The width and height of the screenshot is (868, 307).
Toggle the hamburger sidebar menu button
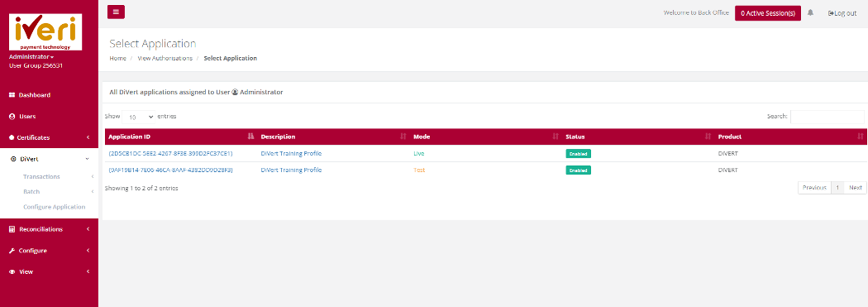point(116,12)
